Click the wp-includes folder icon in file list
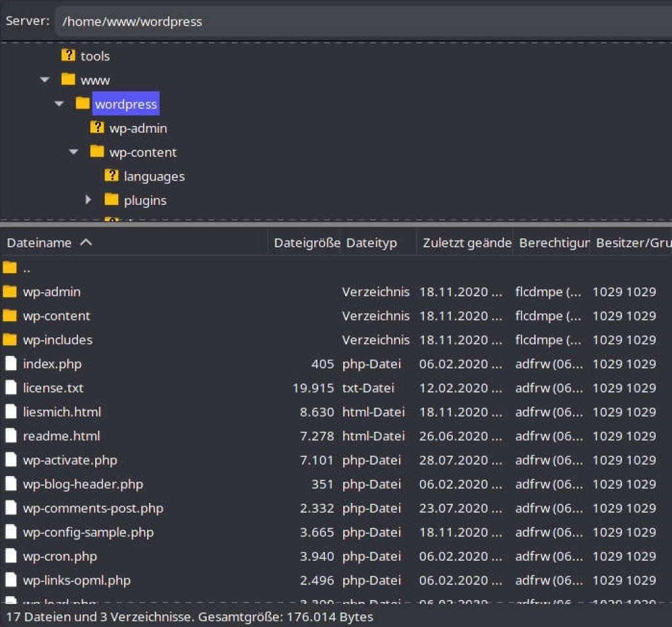Screen dimensions: 672x627 tap(10, 340)
